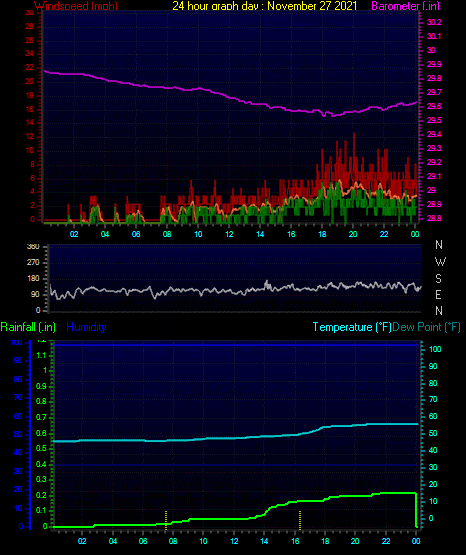The width and height of the screenshot is (466, 555).
Task: Click the 270 degree tick on wind direction axis
Action: point(33,263)
